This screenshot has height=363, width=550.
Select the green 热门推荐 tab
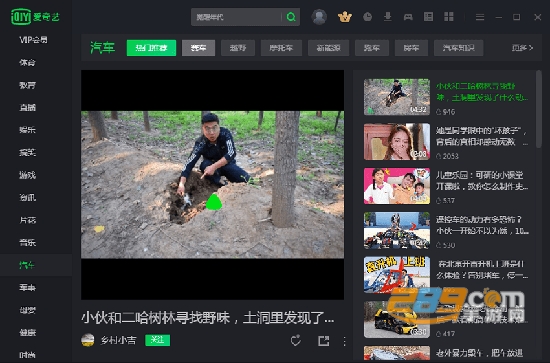point(151,48)
